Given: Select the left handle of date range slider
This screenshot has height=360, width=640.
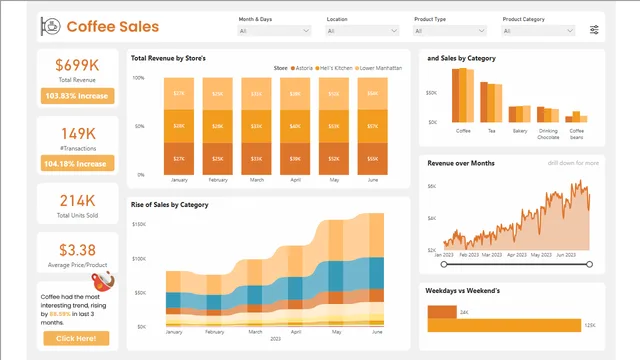Looking at the screenshot, I should tap(444, 264).
